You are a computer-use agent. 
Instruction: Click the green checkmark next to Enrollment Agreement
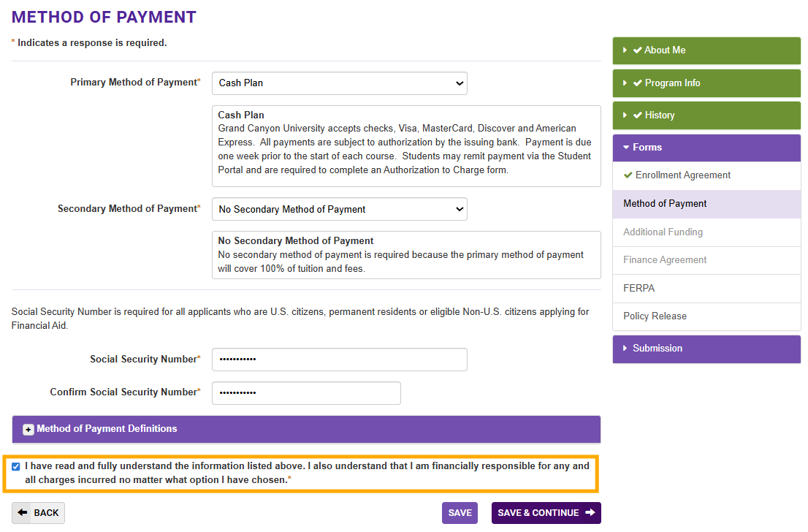628,175
